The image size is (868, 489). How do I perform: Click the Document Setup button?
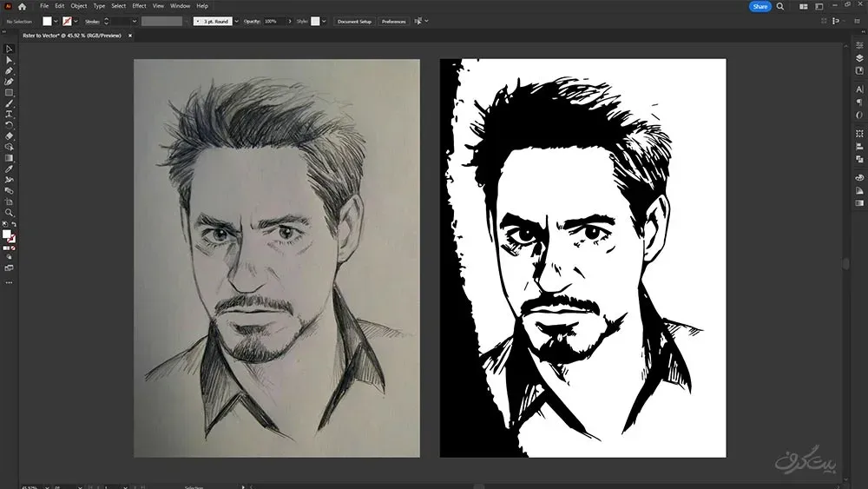[x=354, y=22]
